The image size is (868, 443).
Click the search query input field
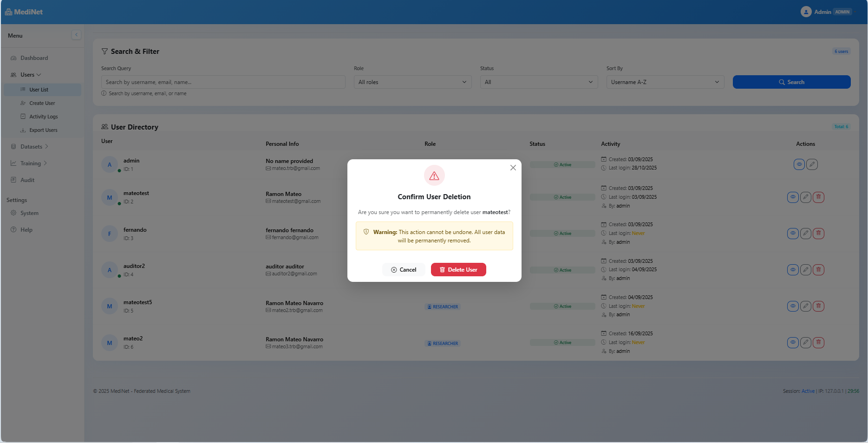tap(223, 82)
